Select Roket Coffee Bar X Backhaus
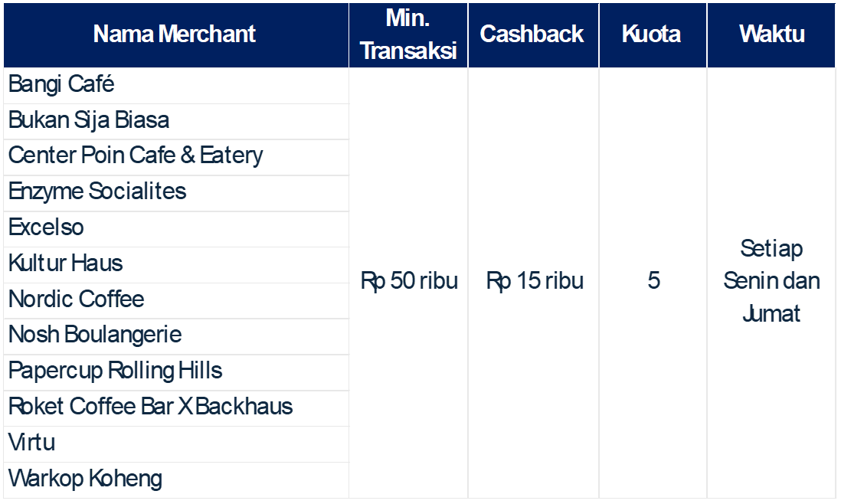The width and height of the screenshot is (841, 504). 150,407
